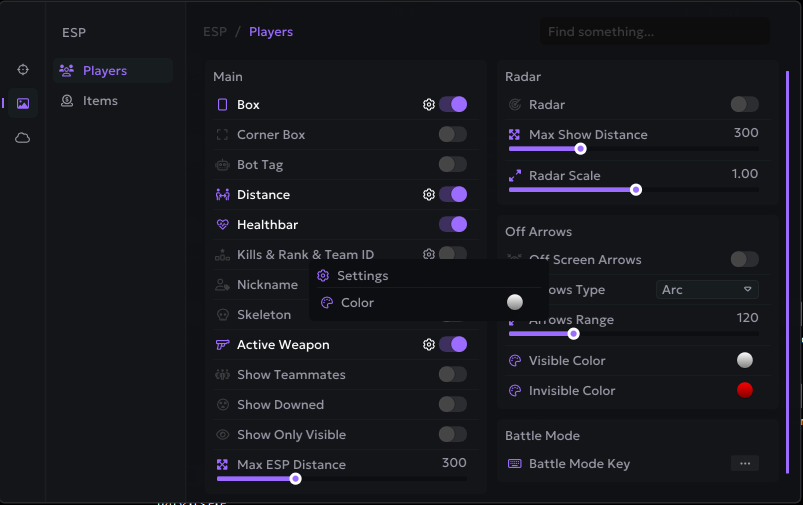Viewport: 803px width, 505px height.
Task: Click the ESP breadcrumb link
Action: [215, 32]
